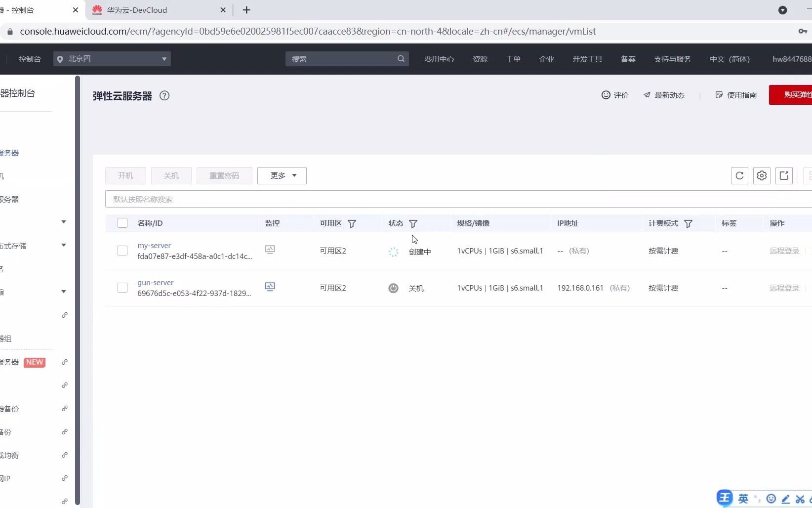Click monitoring icon for my-server
The width and height of the screenshot is (812, 508).
click(x=270, y=250)
